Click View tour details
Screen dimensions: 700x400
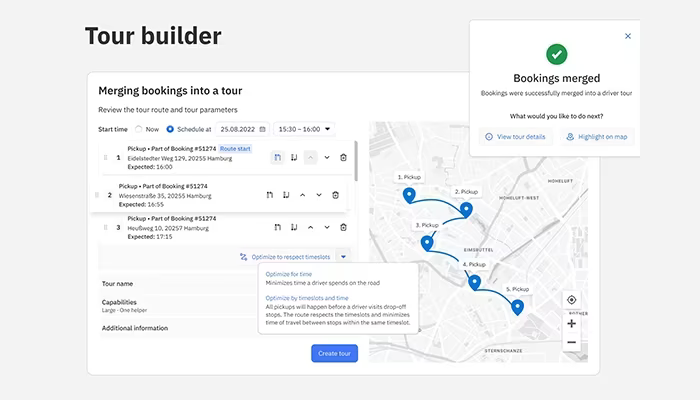point(516,137)
